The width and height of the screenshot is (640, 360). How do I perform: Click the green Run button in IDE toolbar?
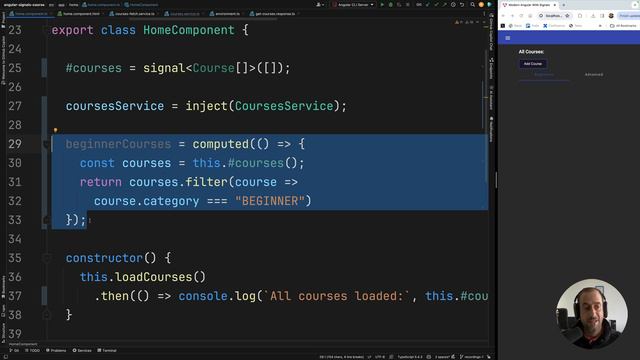click(x=382, y=4)
